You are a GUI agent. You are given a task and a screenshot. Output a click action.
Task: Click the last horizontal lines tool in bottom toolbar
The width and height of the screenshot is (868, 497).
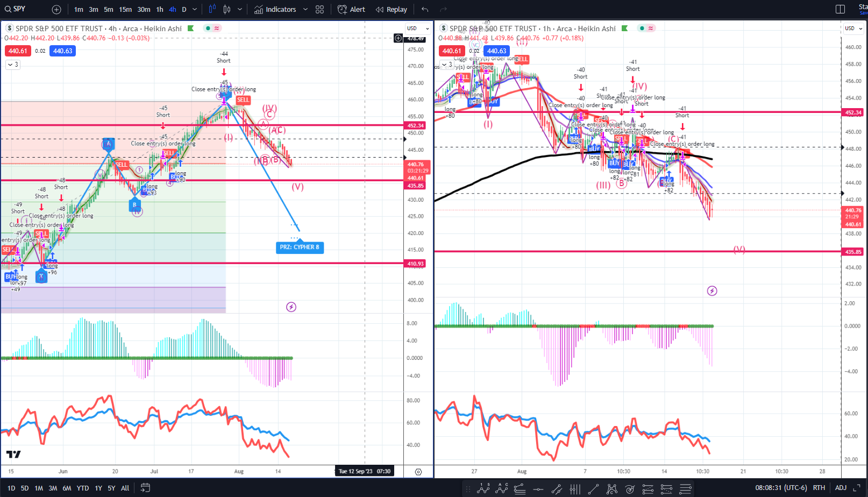point(685,488)
